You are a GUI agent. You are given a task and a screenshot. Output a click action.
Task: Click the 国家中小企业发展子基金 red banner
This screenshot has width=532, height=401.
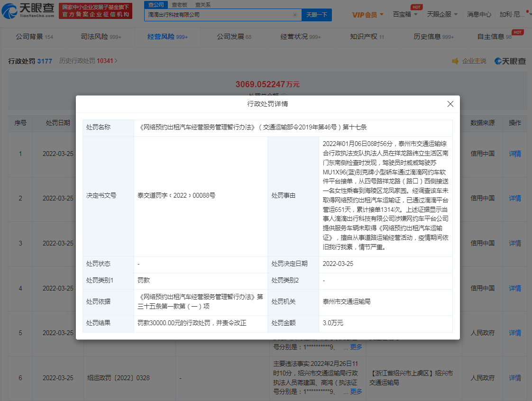pos(95,11)
